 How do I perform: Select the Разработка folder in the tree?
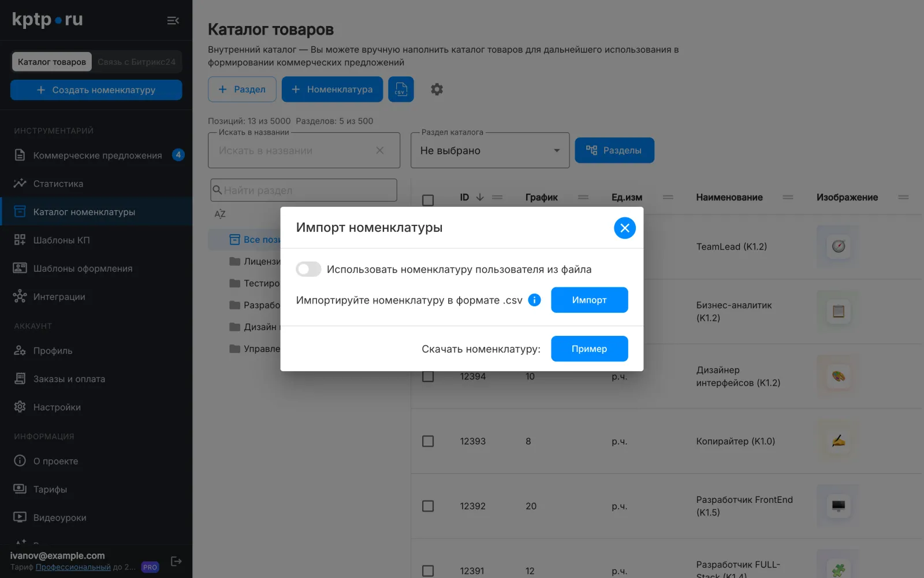[255, 305]
